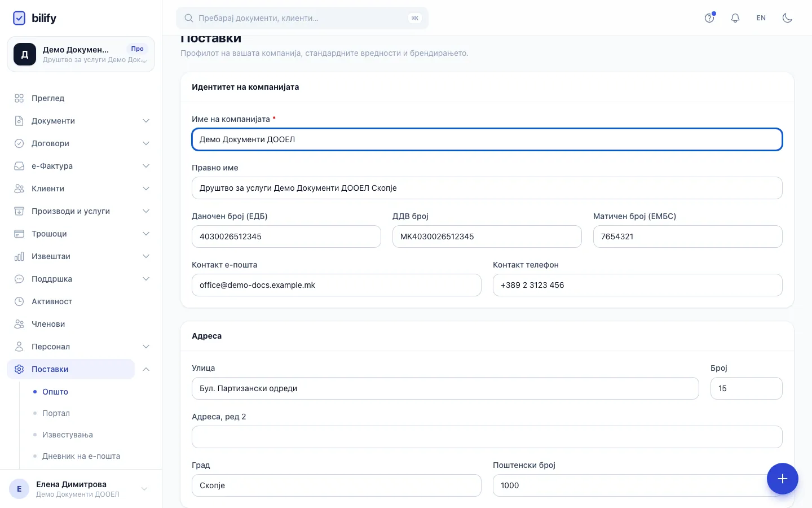Expand the Клиенти menu chevron
The width and height of the screenshot is (812, 508).
pos(146,189)
